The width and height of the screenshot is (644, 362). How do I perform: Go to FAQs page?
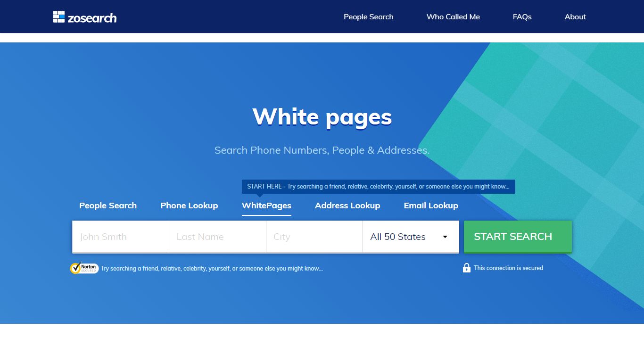[522, 17]
